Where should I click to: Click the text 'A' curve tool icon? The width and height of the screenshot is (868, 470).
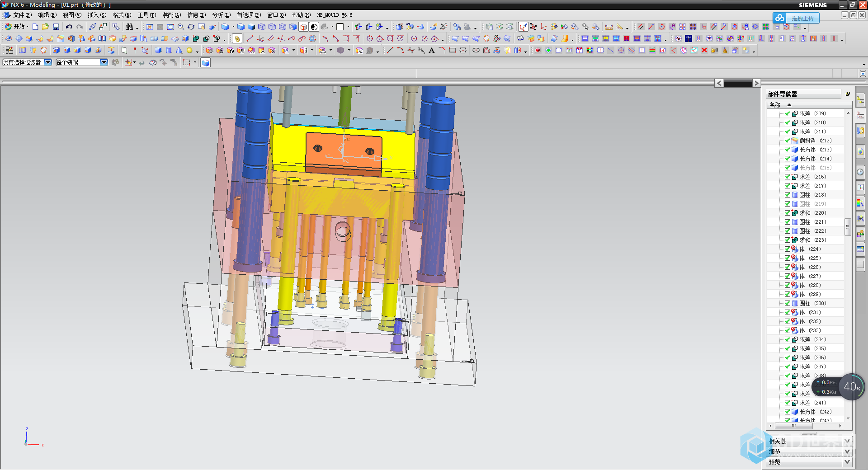click(x=432, y=50)
